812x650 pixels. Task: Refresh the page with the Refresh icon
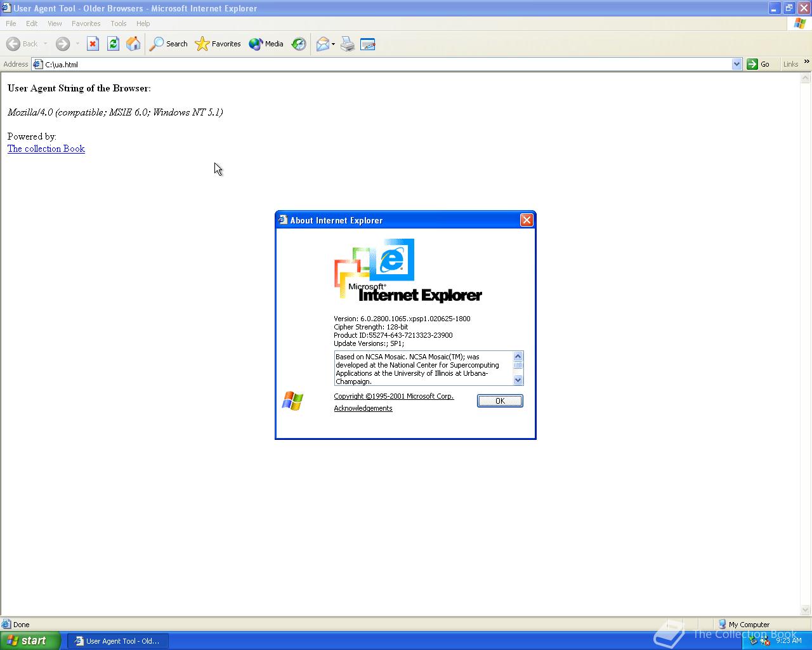point(113,44)
